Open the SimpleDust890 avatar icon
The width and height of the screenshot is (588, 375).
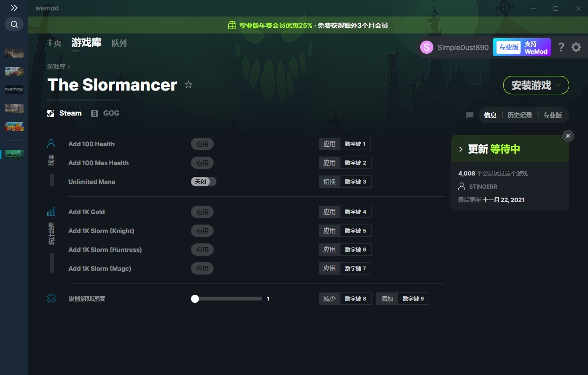point(427,47)
